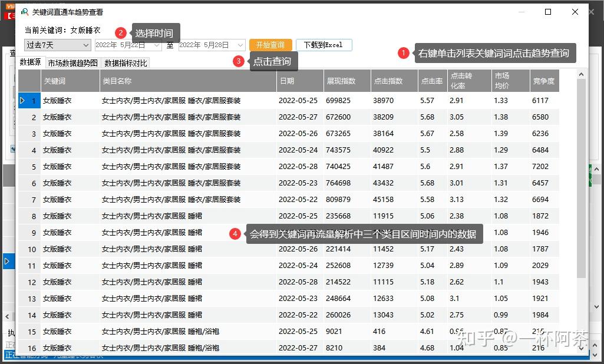This screenshot has height=364, width=604.
Task: Select row number 7 header
Action: 29,200
